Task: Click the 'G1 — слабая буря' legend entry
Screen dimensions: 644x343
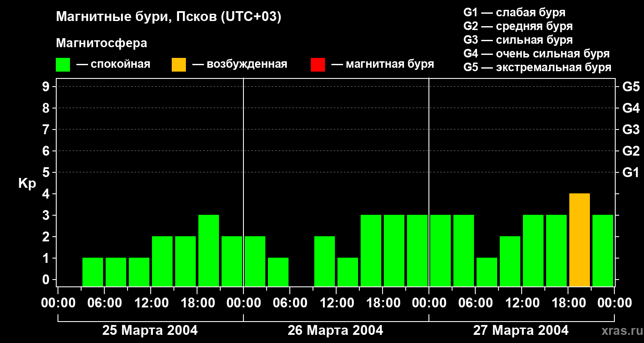Action: click(514, 12)
